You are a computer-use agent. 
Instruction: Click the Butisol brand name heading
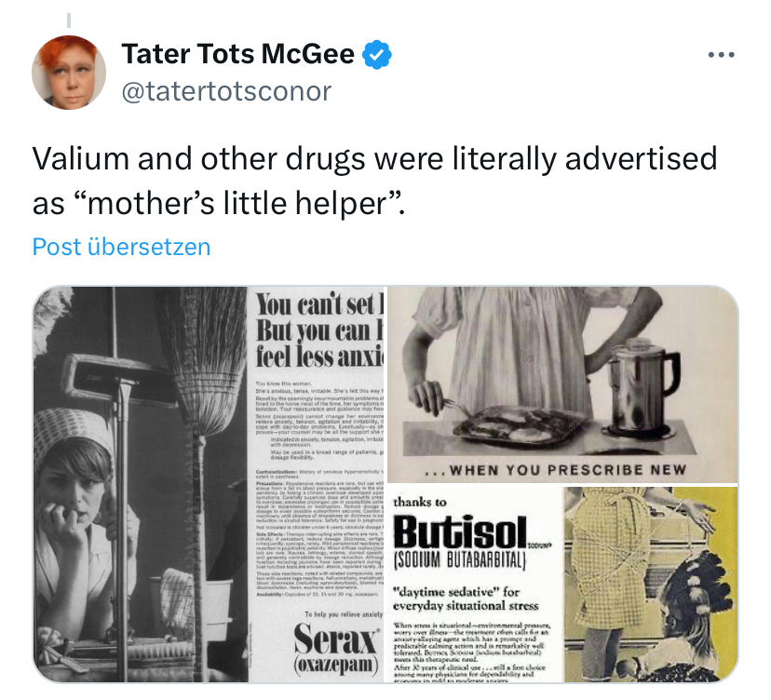click(460, 532)
